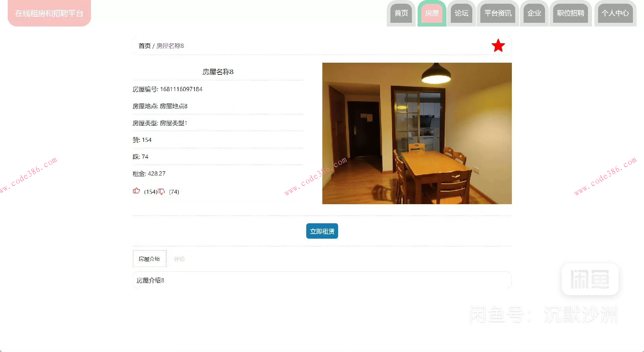Screen dimensions: 644x352
Task: Toggle like on the house listing
Action: 136,190
